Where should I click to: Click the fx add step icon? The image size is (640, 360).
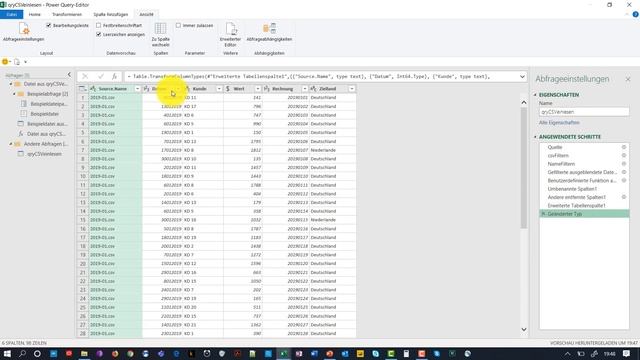point(115,76)
